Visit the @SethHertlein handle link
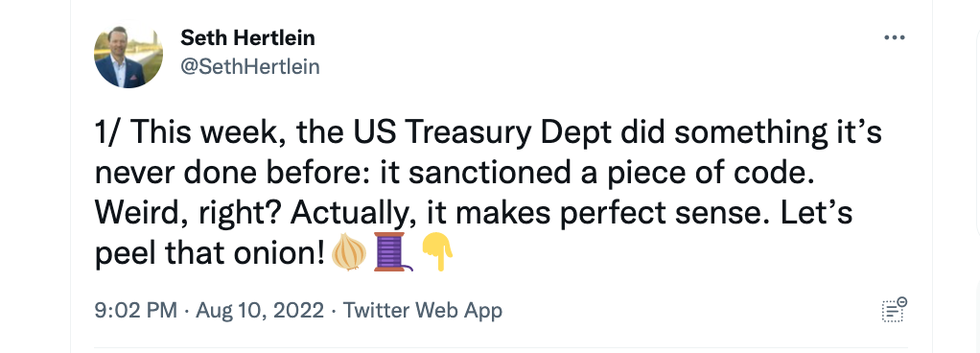 (x=250, y=66)
